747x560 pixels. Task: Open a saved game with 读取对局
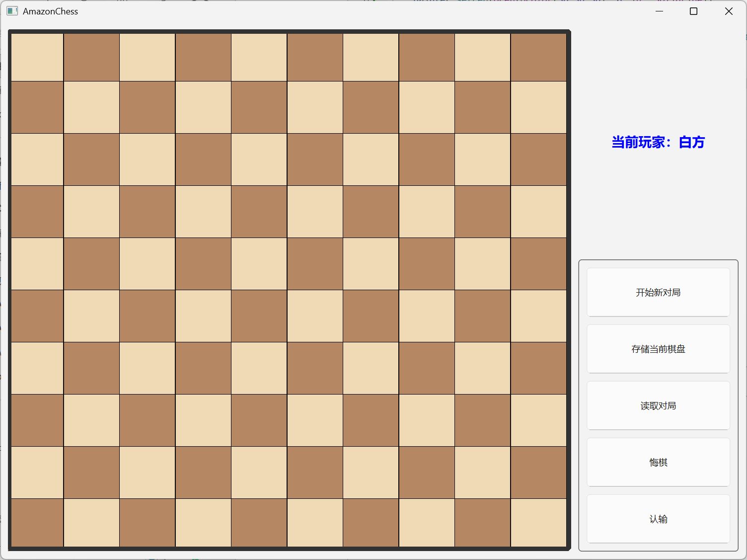[x=658, y=405]
